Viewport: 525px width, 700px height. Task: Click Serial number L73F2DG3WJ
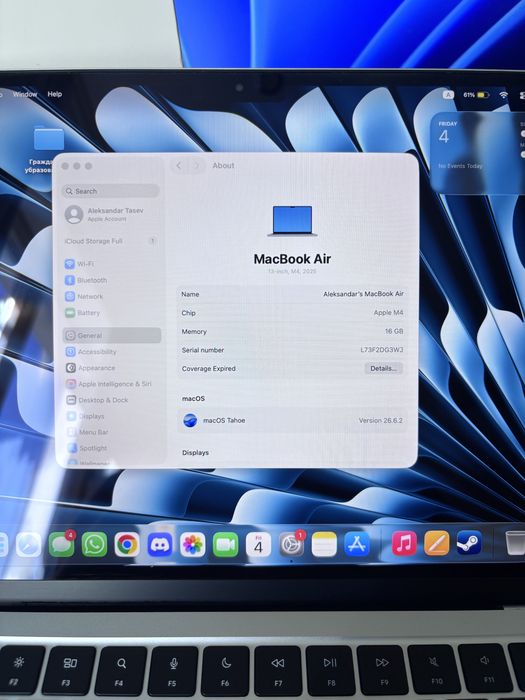(382, 350)
